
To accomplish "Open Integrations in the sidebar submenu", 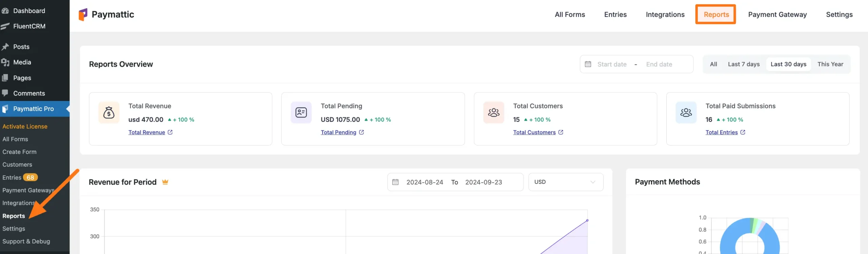I will coord(19,203).
